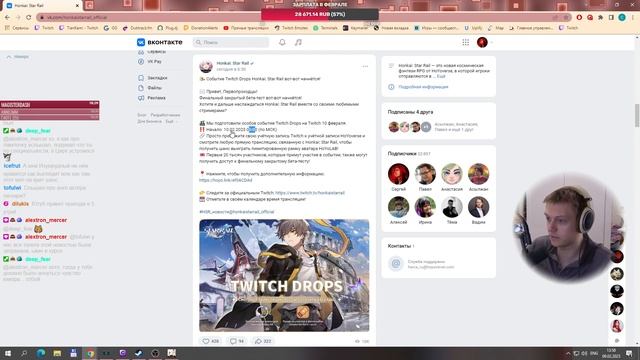Follow the hoyo.link URL in the post
This screenshot has width=640, height=360.
[x=226, y=180]
